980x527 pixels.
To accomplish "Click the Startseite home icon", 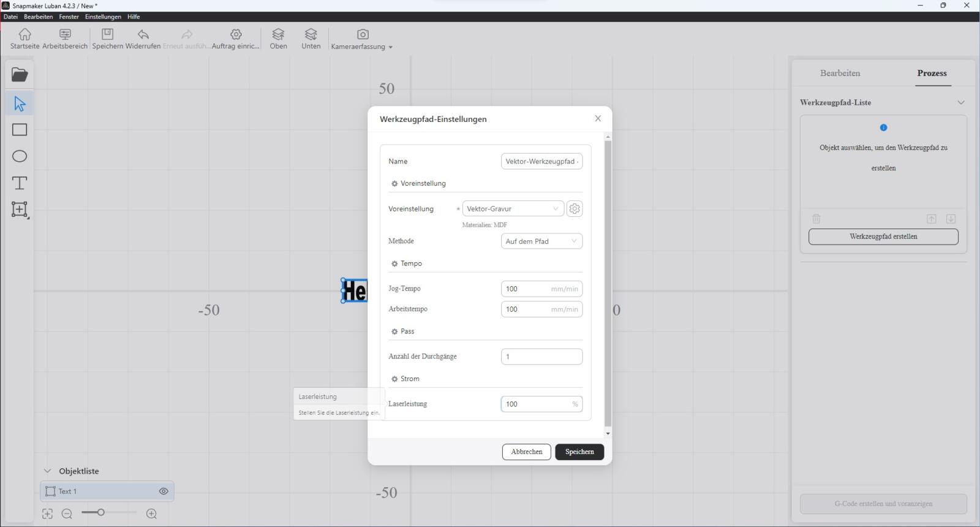I will [24, 38].
